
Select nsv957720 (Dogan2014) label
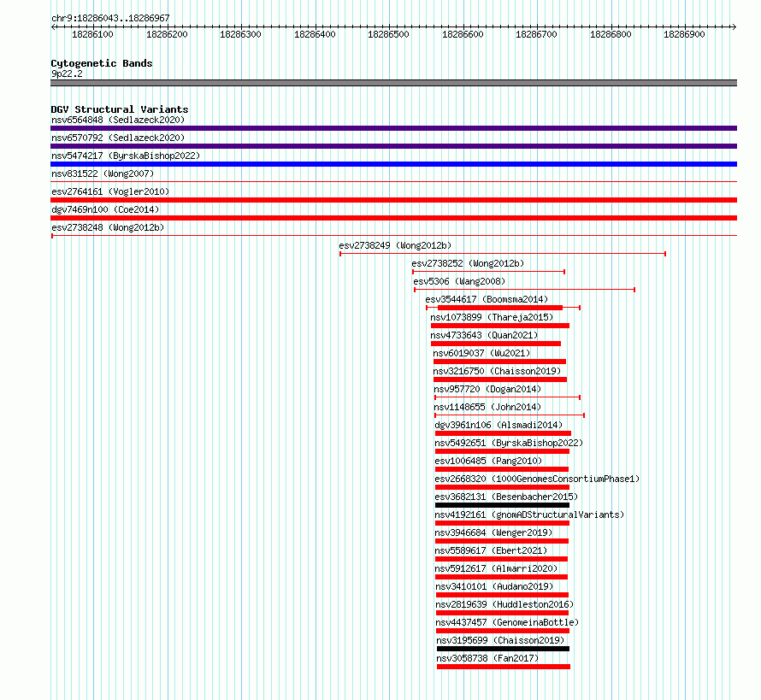pyautogui.click(x=487, y=389)
